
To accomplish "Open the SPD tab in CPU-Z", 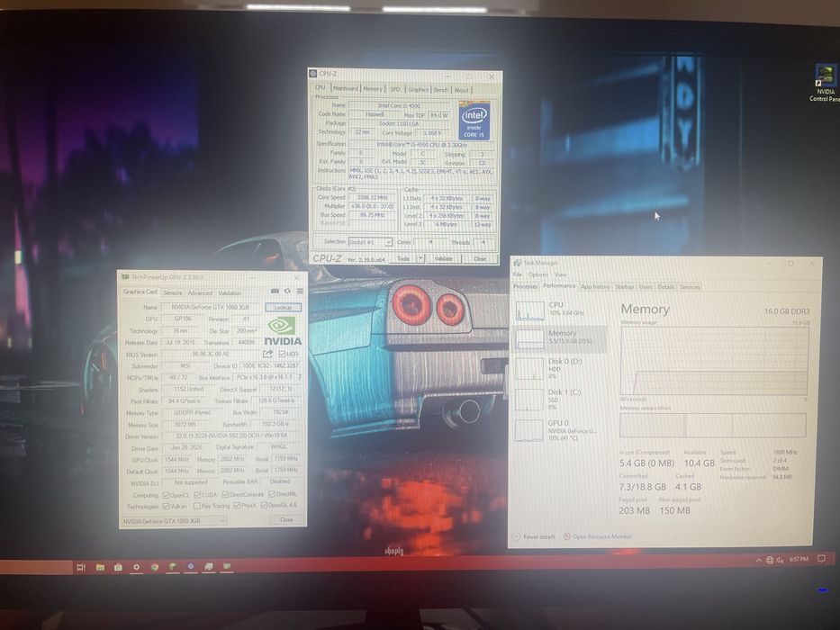I will (395, 89).
